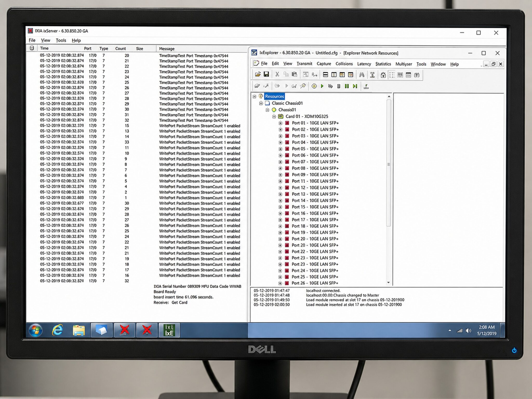The image size is (532, 399).
Task: Open Multiuser menu in IxExplorer
Action: point(404,64)
